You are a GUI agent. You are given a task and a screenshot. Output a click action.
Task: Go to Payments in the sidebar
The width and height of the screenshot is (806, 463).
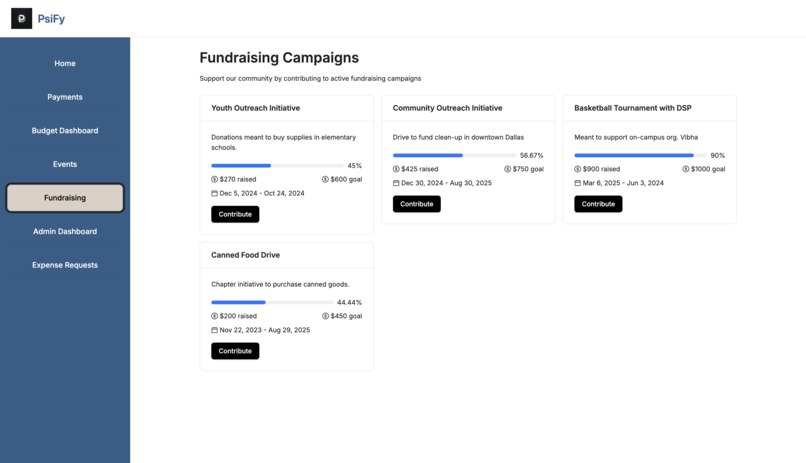[65, 97]
